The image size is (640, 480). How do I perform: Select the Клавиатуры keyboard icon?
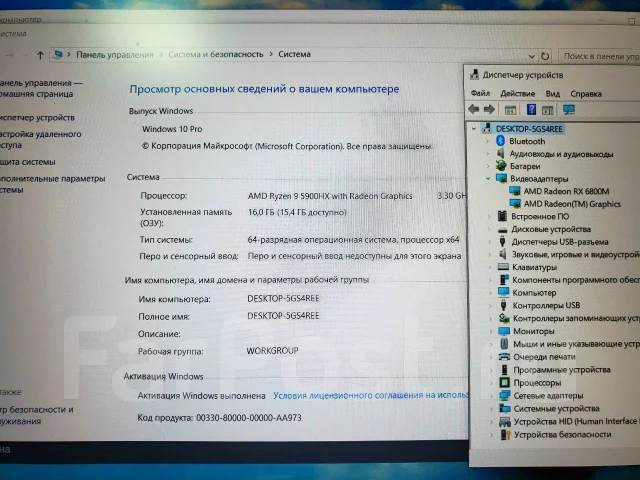click(503, 267)
